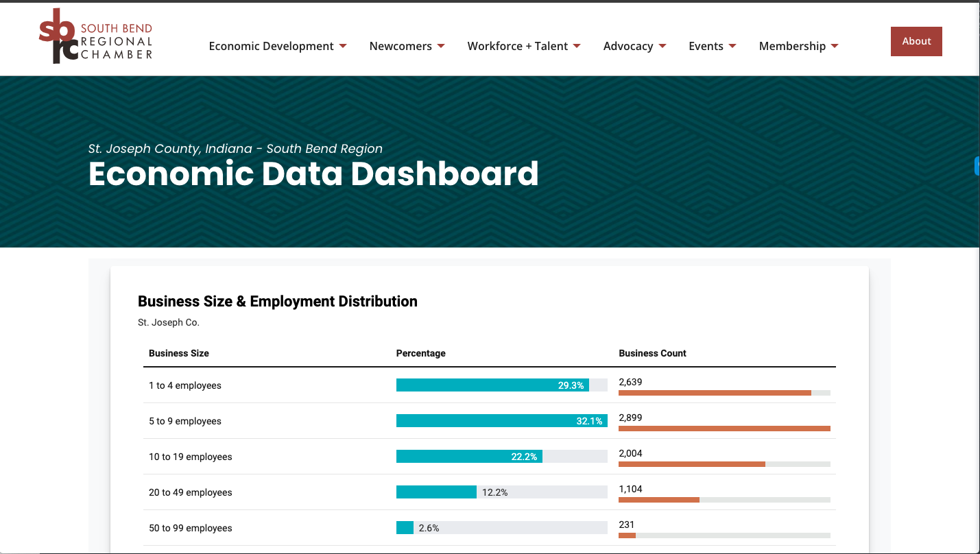The width and height of the screenshot is (980, 554).
Task: Click the 231 business count value
Action: pyautogui.click(x=626, y=525)
